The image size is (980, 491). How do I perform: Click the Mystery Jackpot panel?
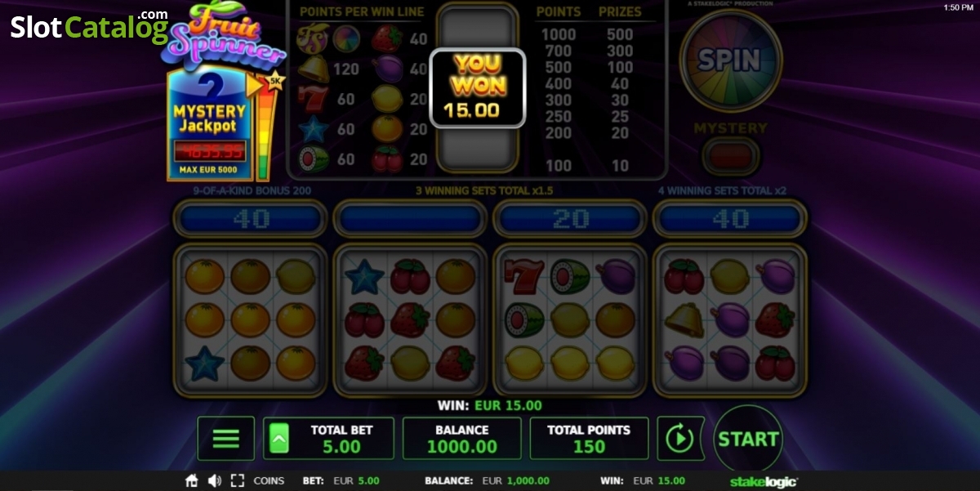(209, 124)
